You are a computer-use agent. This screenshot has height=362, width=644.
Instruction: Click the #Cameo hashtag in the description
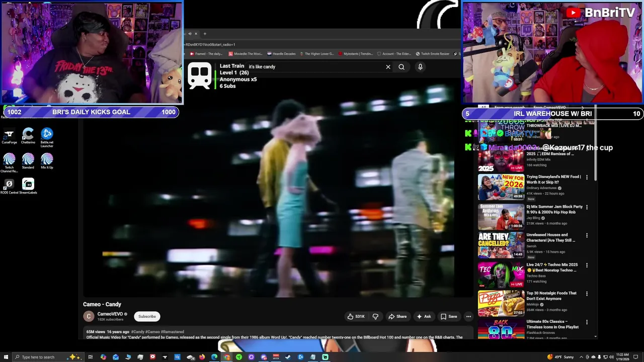(x=152, y=332)
